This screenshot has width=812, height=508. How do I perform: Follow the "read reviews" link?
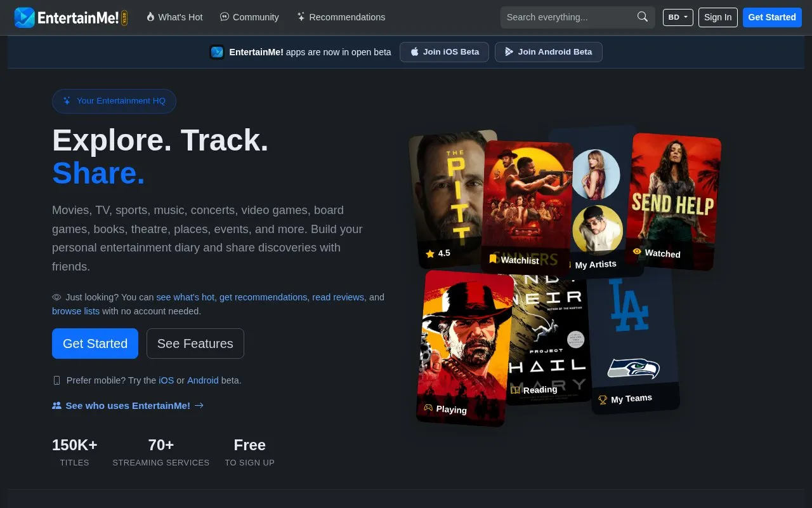(x=338, y=297)
